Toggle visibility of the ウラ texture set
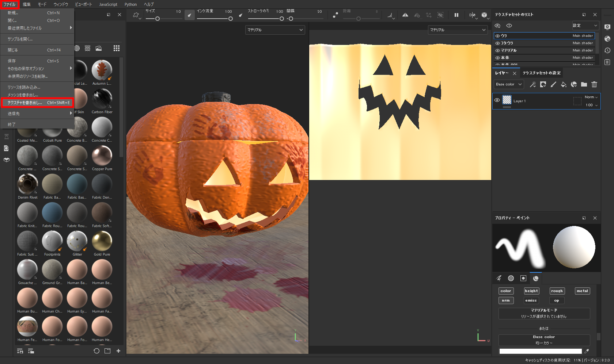Screen dimensions: 614x364 (497, 36)
